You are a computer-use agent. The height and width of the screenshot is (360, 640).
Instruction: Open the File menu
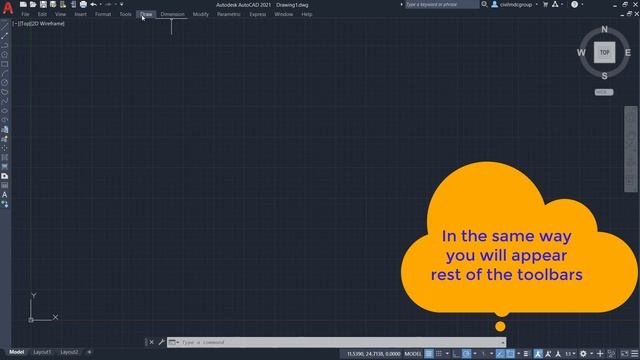pos(25,14)
